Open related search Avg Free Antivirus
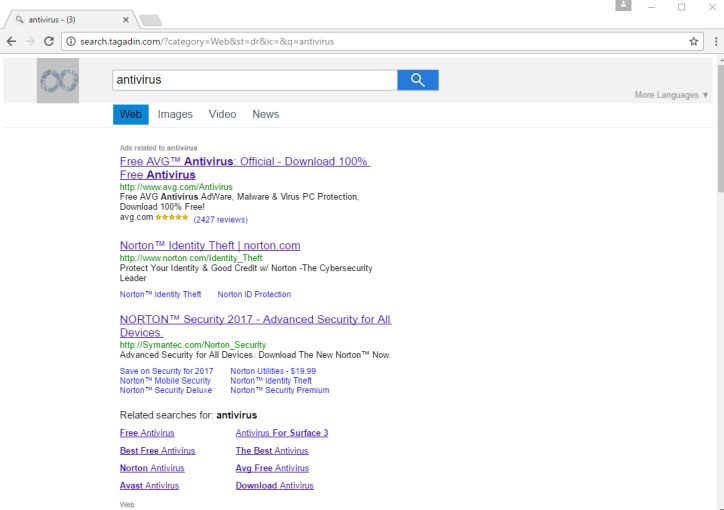This screenshot has height=510, width=724. click(272, 468)
